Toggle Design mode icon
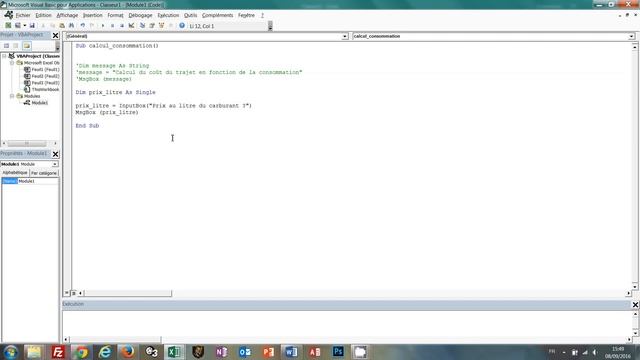This screenshot has width=640, height=360. [131, 25]
